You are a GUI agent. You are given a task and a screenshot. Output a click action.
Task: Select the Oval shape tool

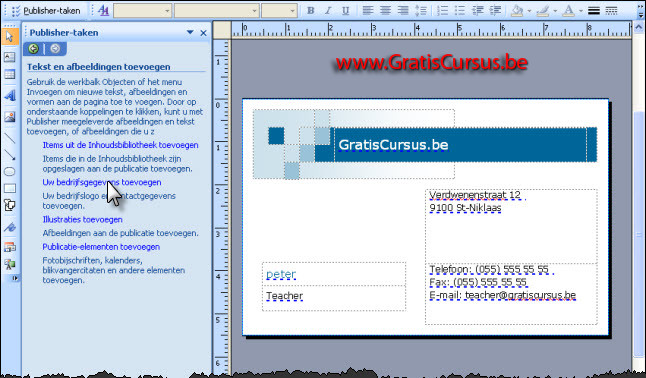(x=9, y=171)
